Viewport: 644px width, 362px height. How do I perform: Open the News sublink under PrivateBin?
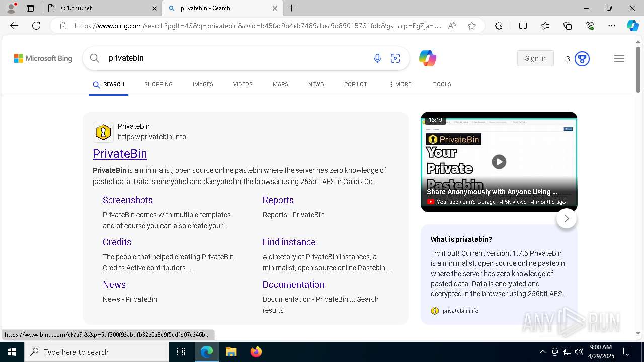(x=114, y=285)
